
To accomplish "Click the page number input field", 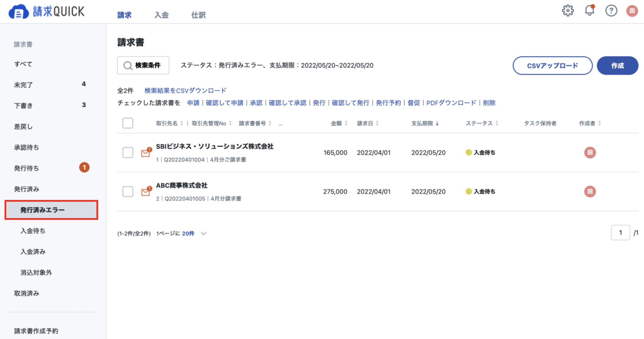I will coord(620,233).
